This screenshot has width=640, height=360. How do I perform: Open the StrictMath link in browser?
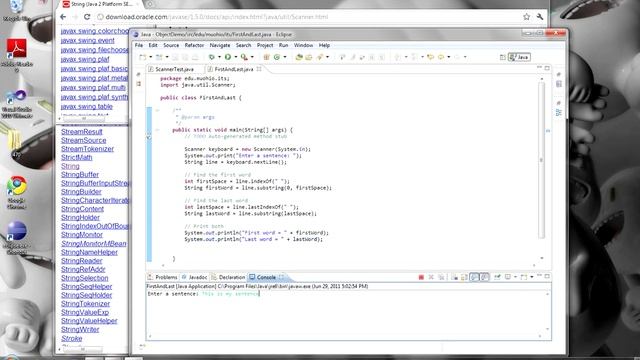tap(77, 158)
